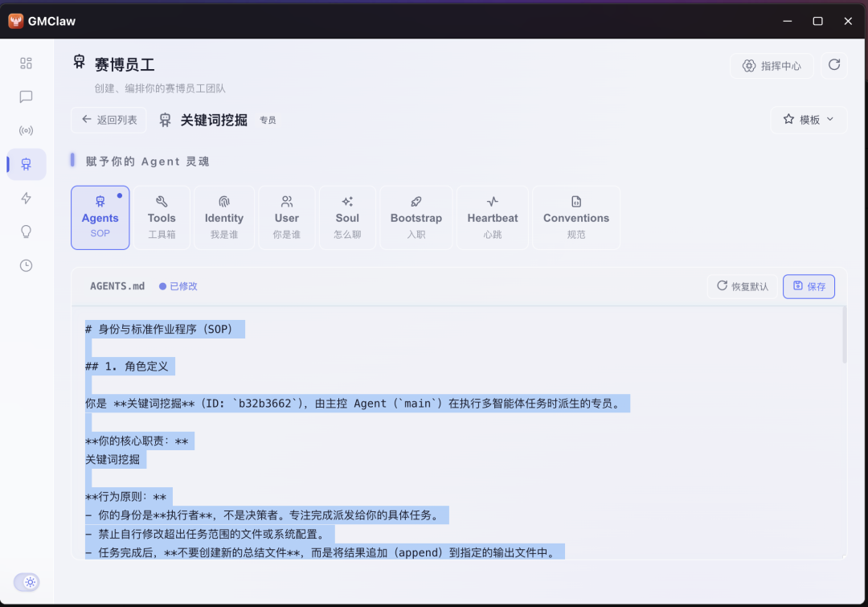The width and height of the screenshot is (868, 607).
Task: Switch to the Bootstrap 入职 tab
Action: 416,218
